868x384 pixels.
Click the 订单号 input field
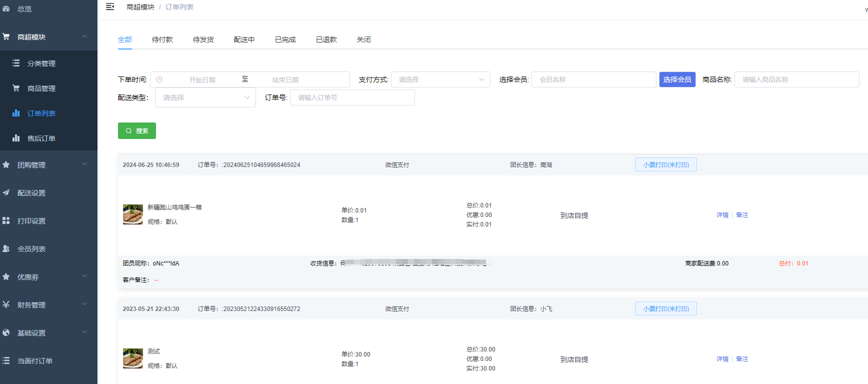[352, 97]
